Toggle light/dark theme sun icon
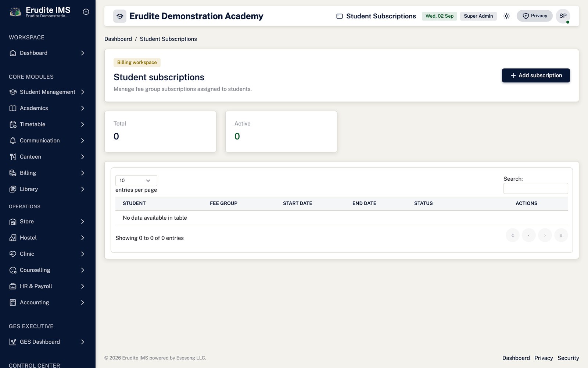 [x=506, y=16]
